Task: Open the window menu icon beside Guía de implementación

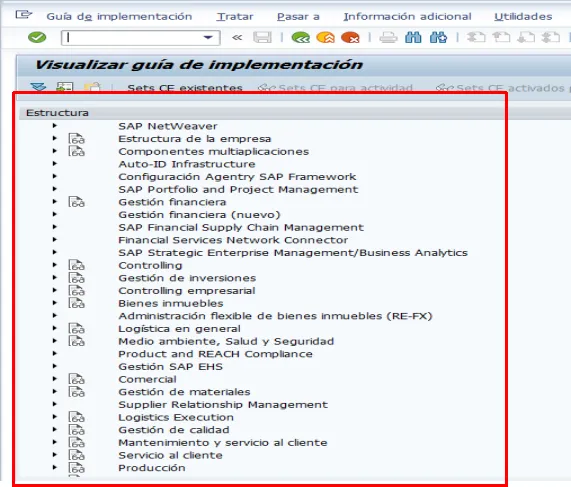Action: [24, 15]
